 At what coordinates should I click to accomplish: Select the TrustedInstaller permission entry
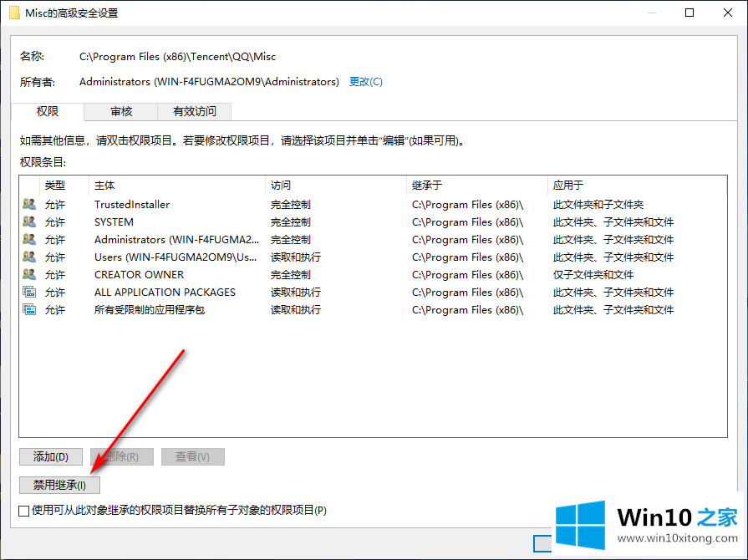pyautogui.click(x=373, y=204)
